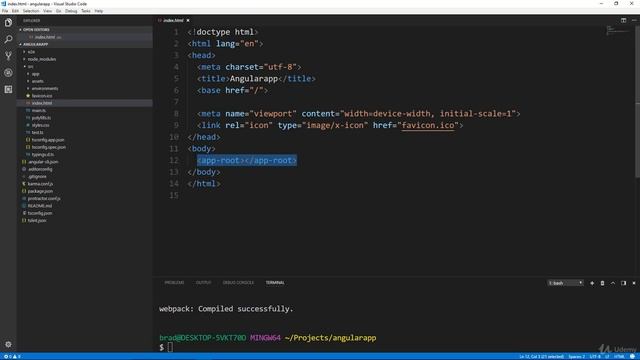Open README.md in the explorer
This screenshot has width=640, height=360.
point(40,206)
